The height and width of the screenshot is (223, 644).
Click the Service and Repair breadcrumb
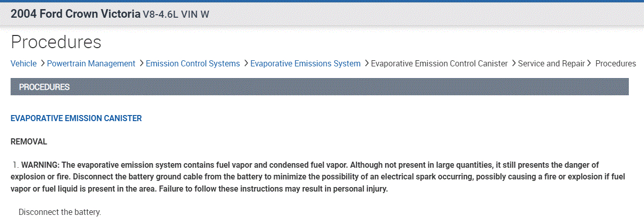pos(551,64)
